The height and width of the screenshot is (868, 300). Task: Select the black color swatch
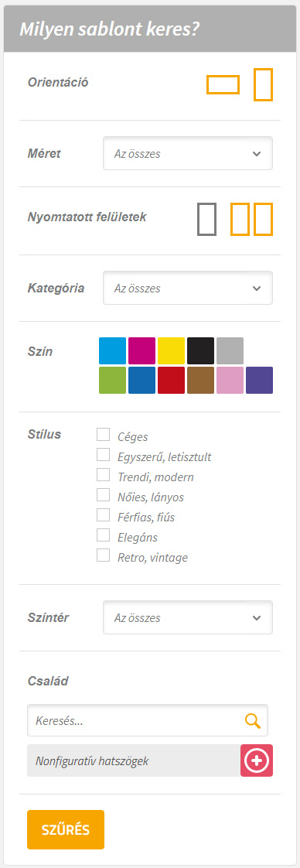click(200, 350)
